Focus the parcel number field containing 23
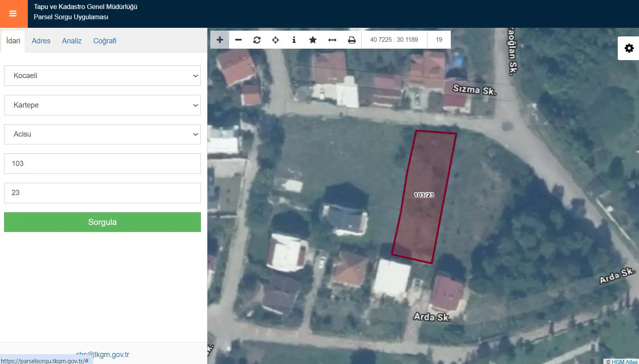The width and height of the screenshot is (639, 364). point(102,193)
